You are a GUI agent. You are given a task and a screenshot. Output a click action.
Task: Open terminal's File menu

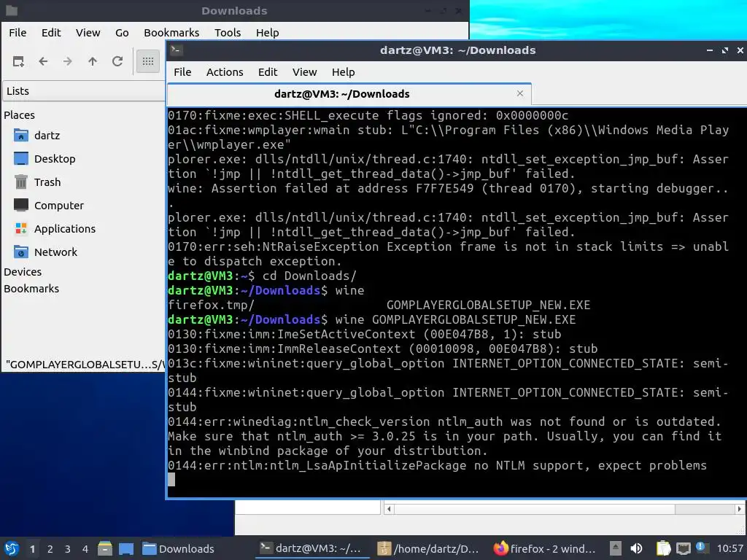(x=182, y=72)
